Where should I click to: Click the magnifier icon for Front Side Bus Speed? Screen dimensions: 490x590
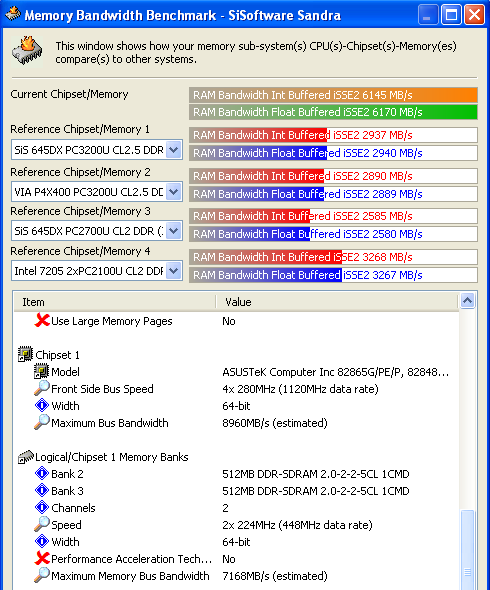click(x=41, y=388)
